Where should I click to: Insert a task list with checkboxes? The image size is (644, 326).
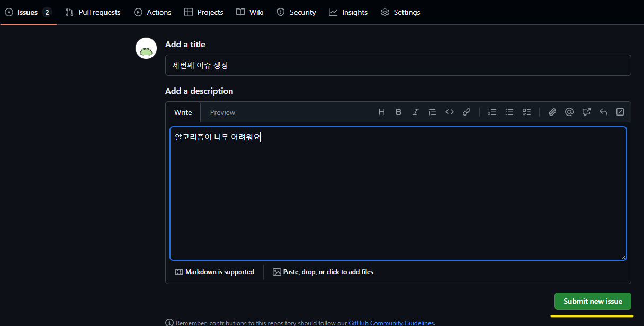click(526, 112)
